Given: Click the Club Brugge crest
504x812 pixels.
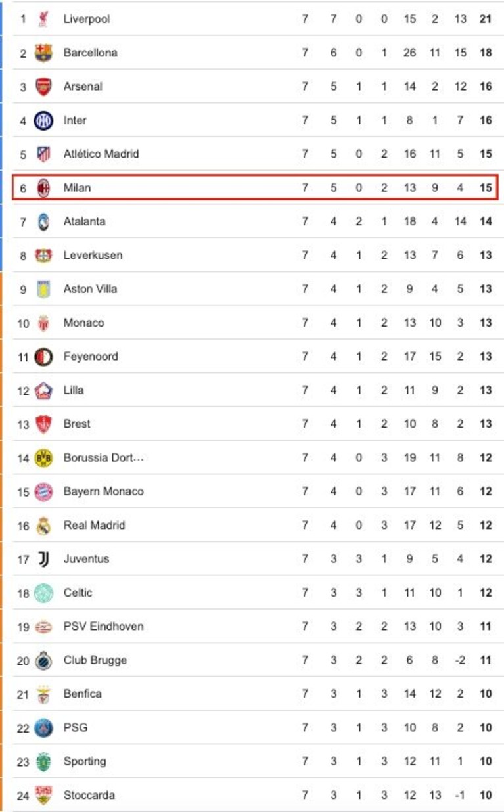Looking at the screenshot, I should pos(43,660).
